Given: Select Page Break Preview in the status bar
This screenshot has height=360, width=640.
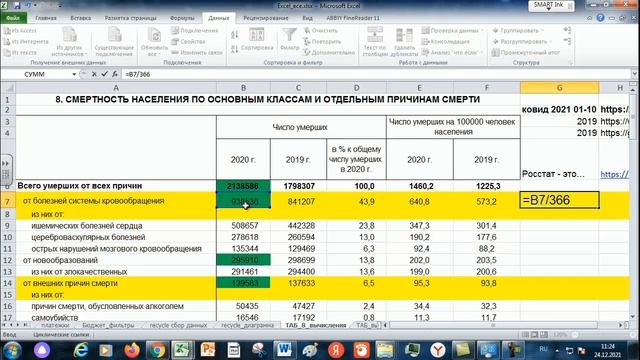Looking at the screenshot, I should click(x=544, y=335).
